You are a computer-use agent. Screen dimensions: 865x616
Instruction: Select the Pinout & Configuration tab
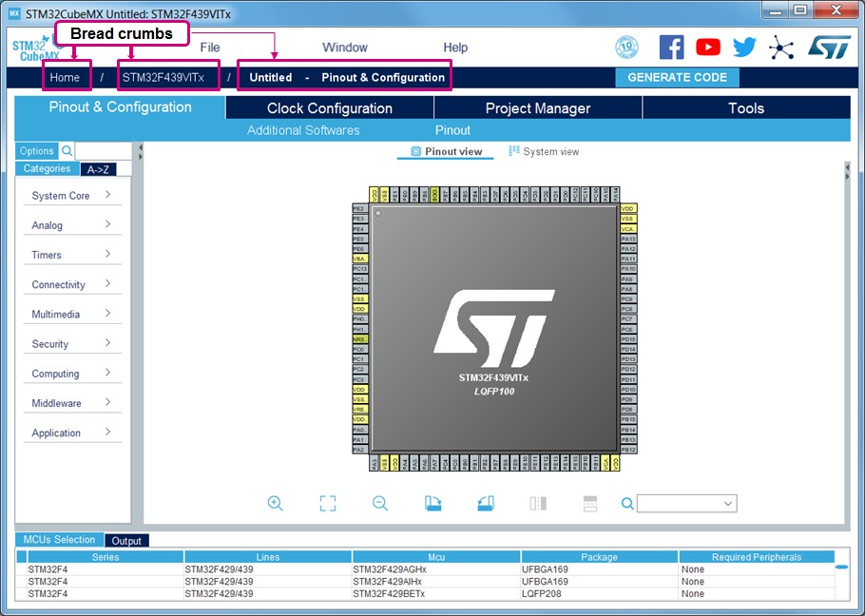coord(121,107)
